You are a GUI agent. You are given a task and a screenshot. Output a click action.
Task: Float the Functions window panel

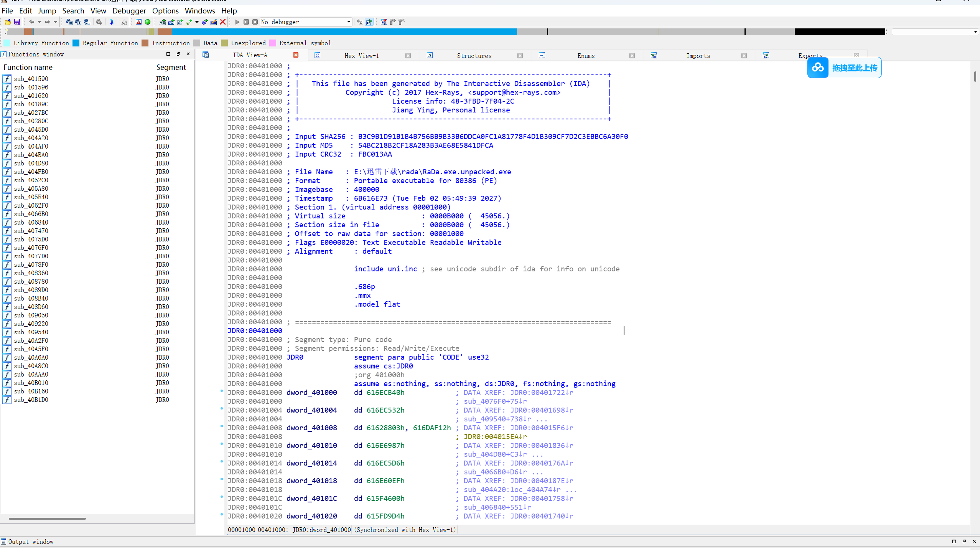(x=178, y=54)
